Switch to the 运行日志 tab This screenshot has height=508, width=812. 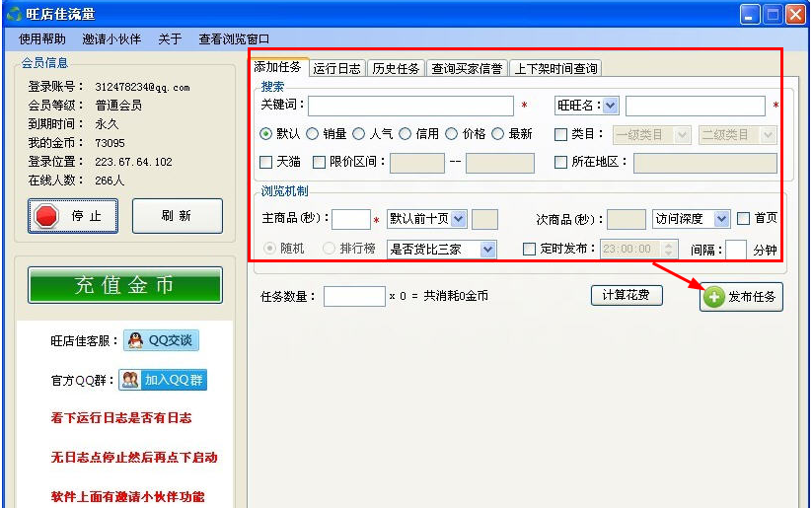[337, 68]
